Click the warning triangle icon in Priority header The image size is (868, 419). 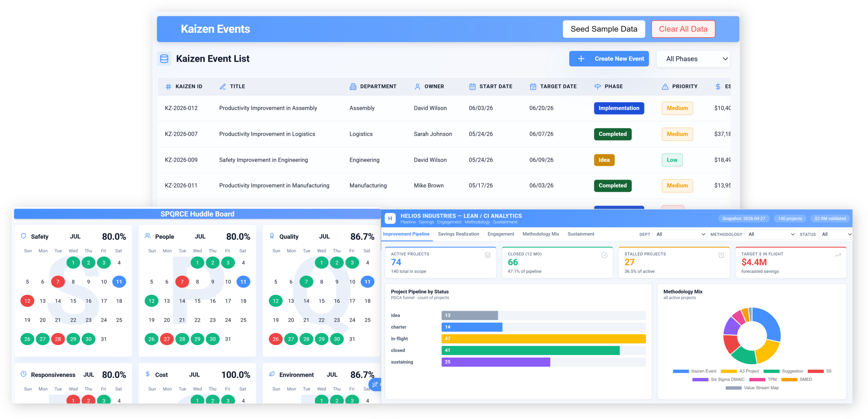pos(665,86)
